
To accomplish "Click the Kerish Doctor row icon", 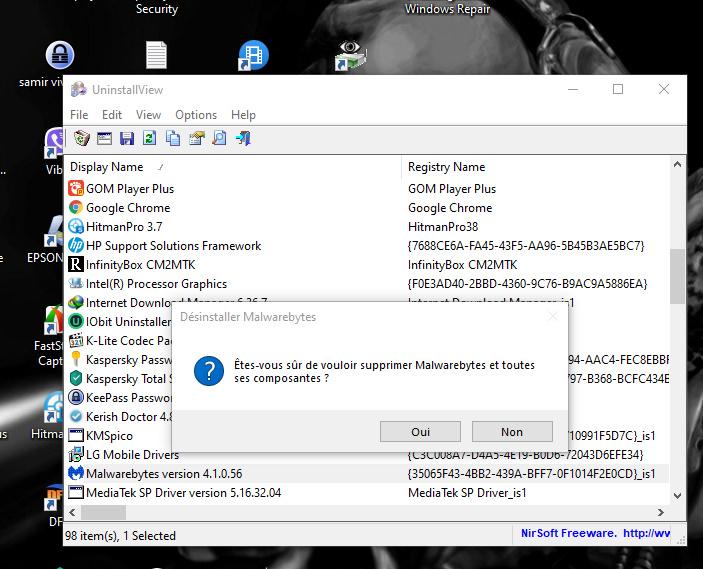I will tap(76, 416).
